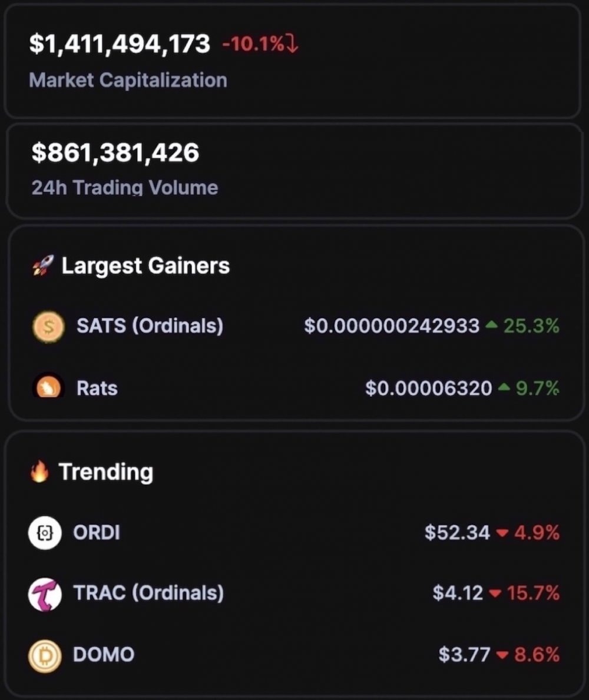This screenshot has height=700, width=589.
Task: Click the $1,411,494,173 market cap value
Action: click(x=119, y=44)
